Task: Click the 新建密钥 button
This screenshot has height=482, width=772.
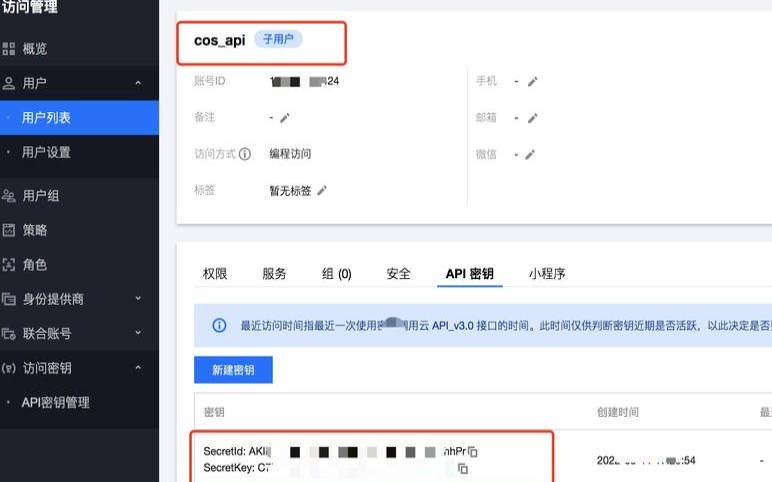Action: click(233, 370)
